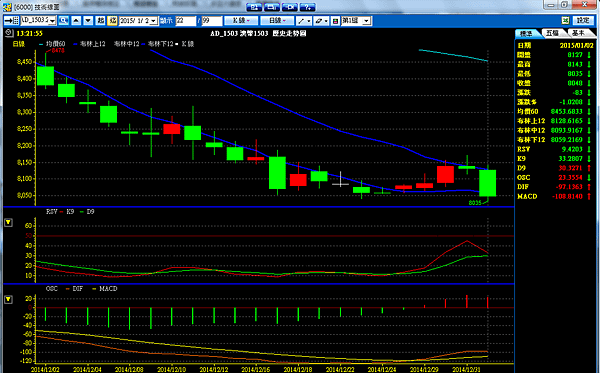Click the last green candlestick on 2015/01/02

point(488,183)
